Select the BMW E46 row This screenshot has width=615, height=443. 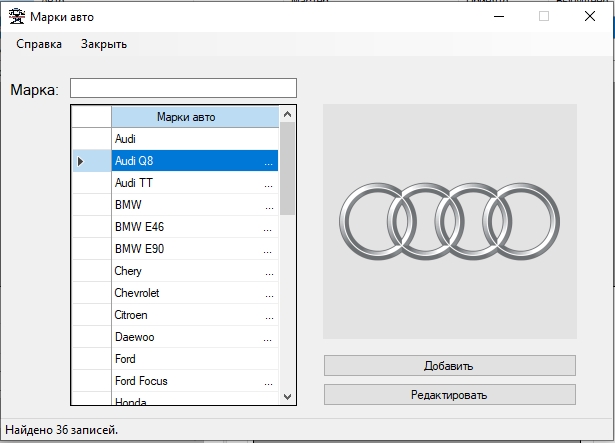coord(195,227)
